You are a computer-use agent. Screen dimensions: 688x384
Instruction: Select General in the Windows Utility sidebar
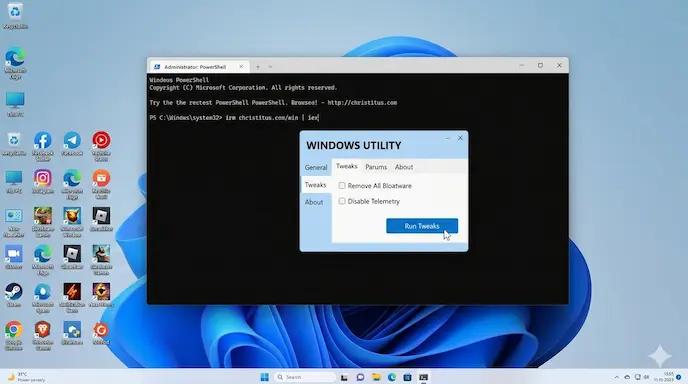pos(316,167)
